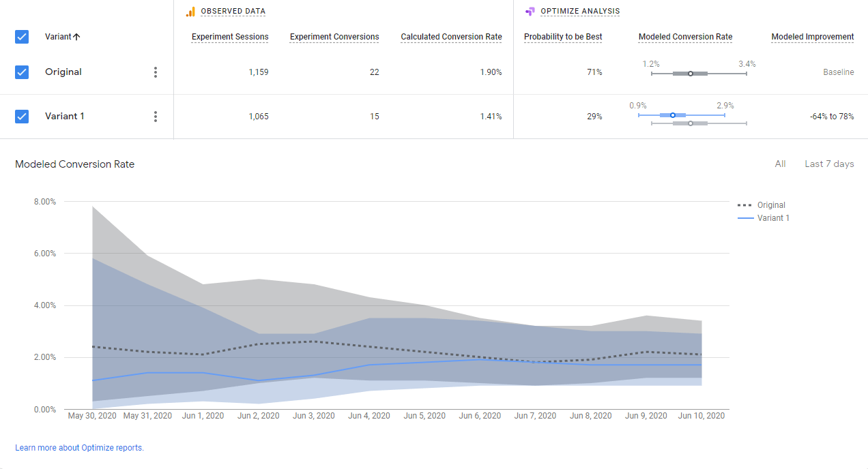Click the 1,159 sessions value
Screen dimensions: 868x469
click(259, 72)
